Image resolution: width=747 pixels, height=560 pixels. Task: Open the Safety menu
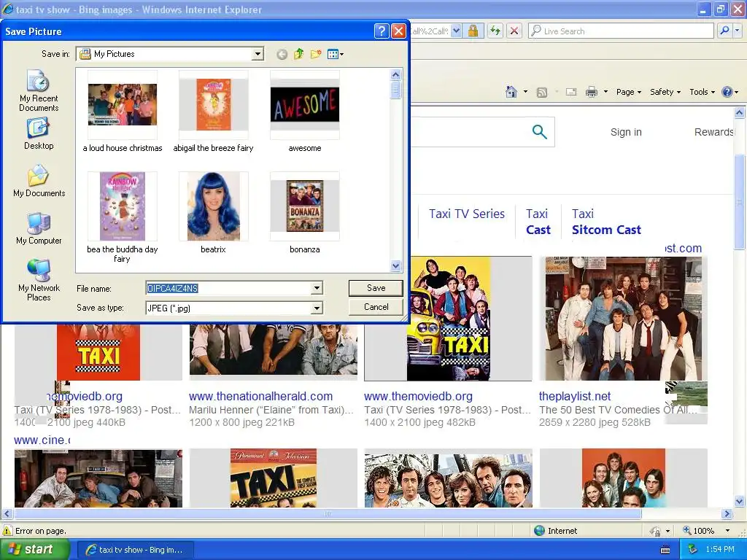pyautogui.click(x=665, y=92)
